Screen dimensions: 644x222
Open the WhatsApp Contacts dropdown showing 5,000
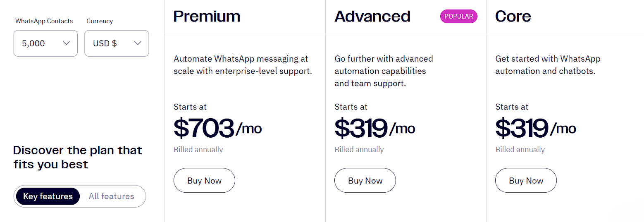click(45, 43)
